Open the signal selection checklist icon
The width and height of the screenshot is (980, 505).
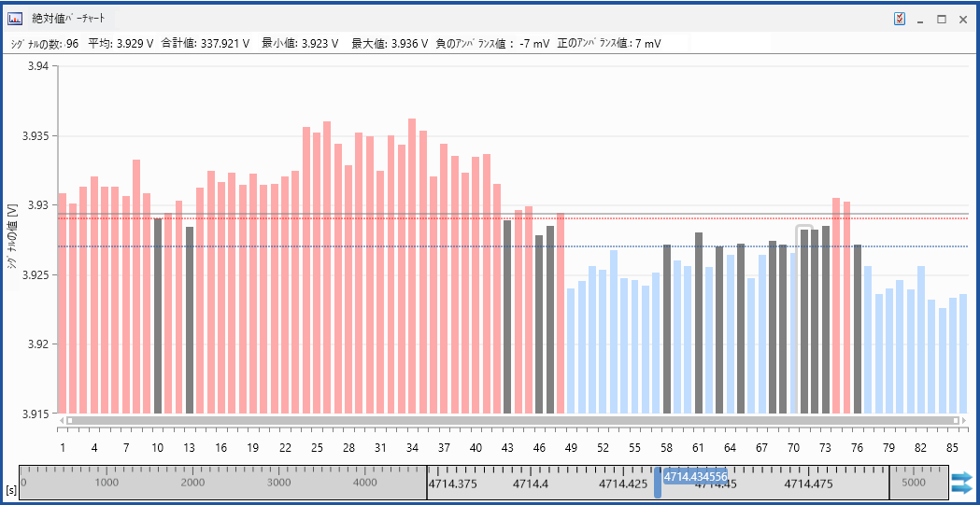coord(900,19)
